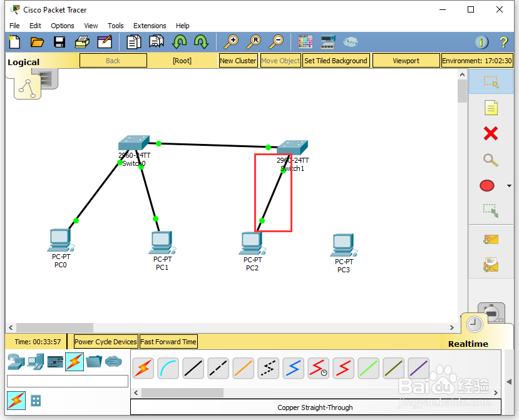Pick the Phone cable
The image size is (519, 420).
(x=269, y=368)
